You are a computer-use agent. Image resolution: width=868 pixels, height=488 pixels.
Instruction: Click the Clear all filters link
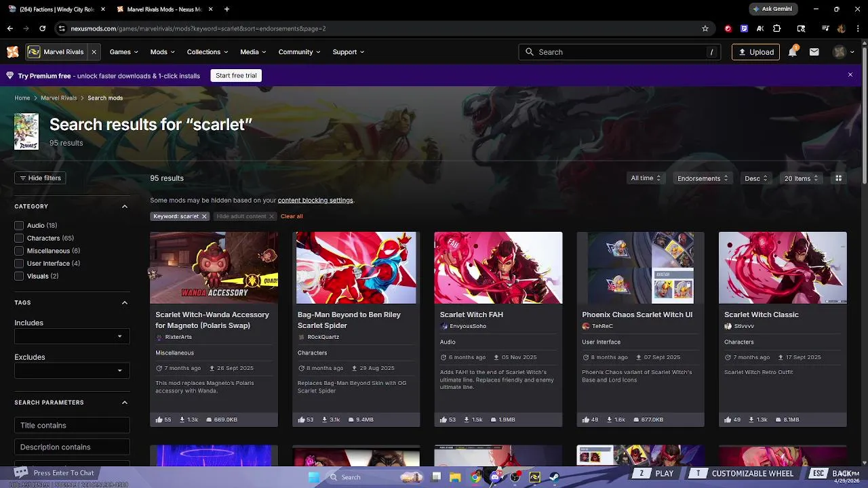tap(292, 216)
